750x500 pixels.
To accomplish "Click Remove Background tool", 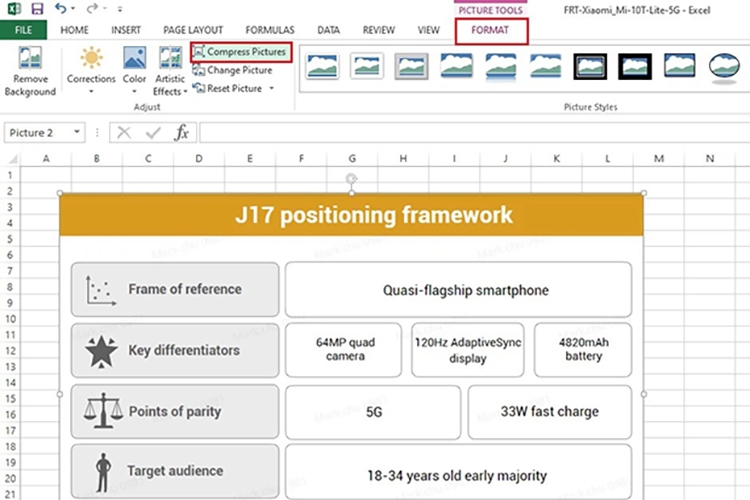I will click(x=30, y=72).
